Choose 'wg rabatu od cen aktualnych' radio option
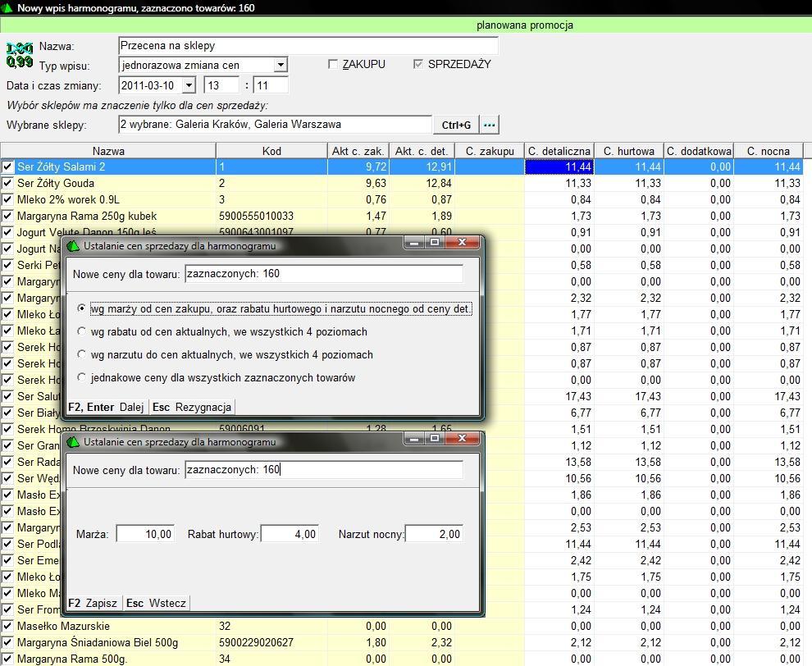 81,331
